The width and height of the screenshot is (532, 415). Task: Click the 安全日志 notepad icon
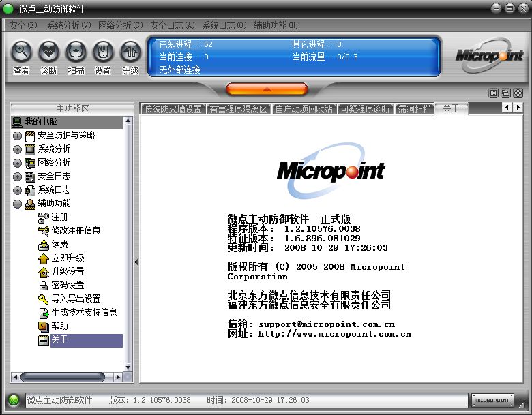click(x=30, y=176)
